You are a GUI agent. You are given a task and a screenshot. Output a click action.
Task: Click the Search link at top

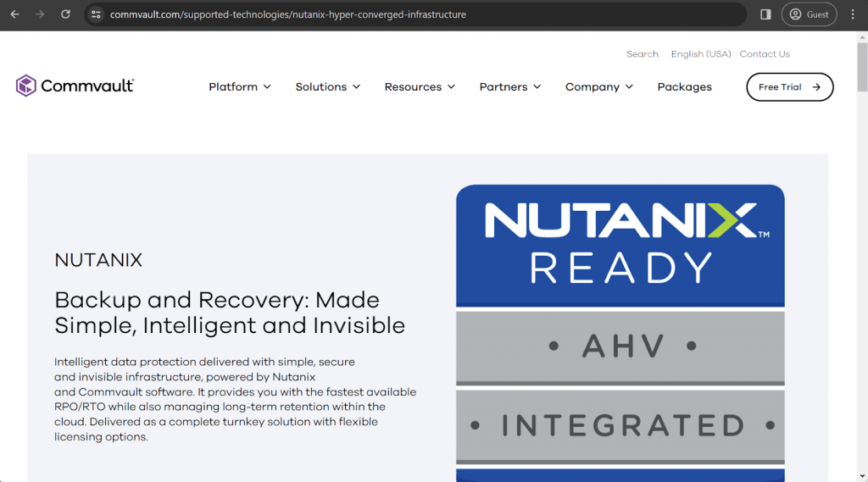[x=642, y=54]
